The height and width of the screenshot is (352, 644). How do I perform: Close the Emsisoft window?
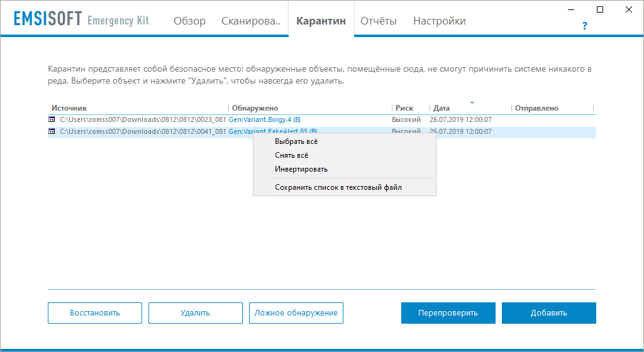(x=629, y=9)
